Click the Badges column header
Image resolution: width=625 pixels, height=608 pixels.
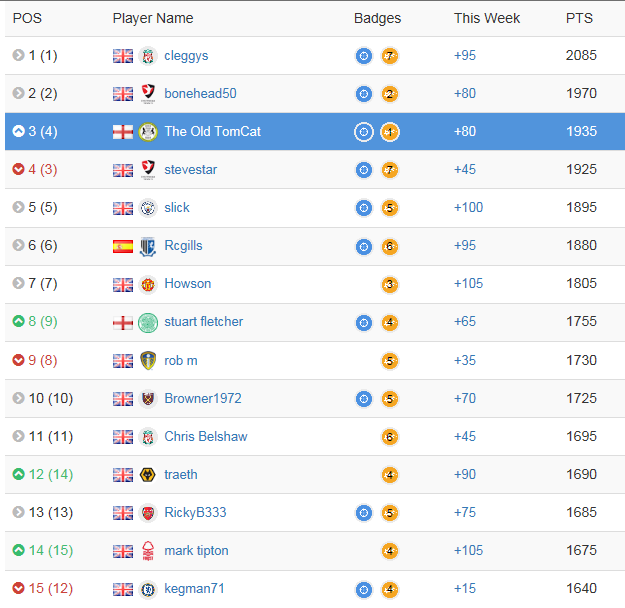click(377, 18)
